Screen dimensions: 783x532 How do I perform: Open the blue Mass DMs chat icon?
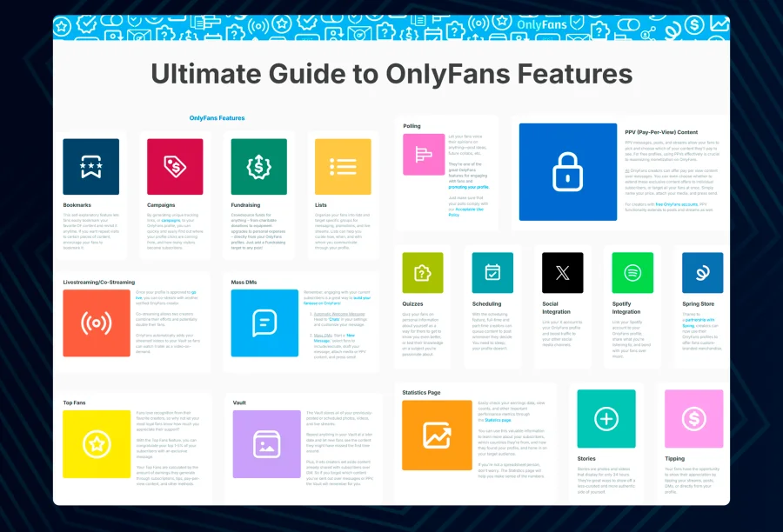click(x=264, y=323)
